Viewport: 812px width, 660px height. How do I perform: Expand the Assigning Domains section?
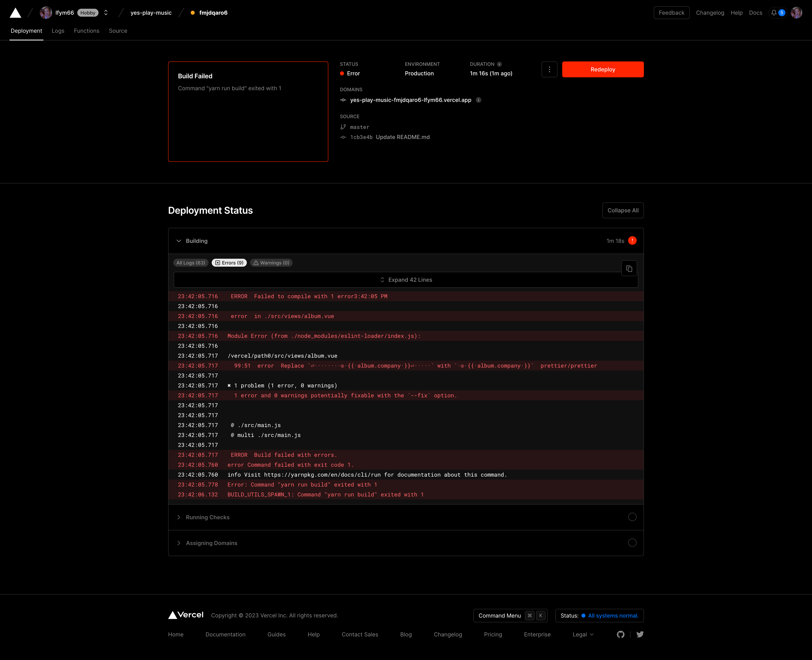[x=211, y=543]
